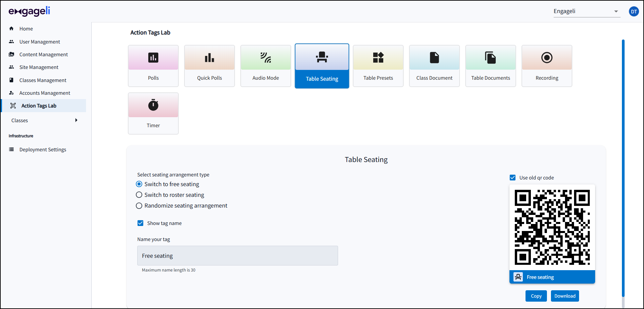Viewport: 644px width, 309px height.
Task: Open Site Management page
Action: tap(39, 67)
